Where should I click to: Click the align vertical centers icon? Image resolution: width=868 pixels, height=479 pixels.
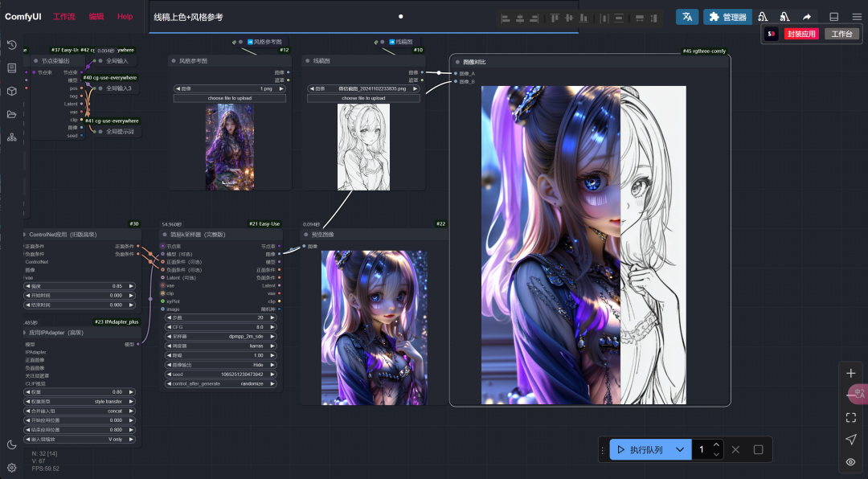pos(569,18)
